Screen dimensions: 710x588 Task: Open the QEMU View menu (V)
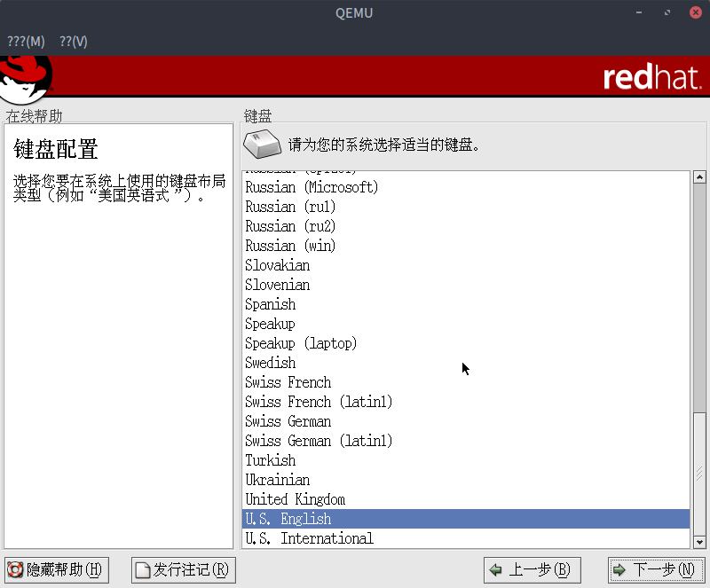(74, 42)
